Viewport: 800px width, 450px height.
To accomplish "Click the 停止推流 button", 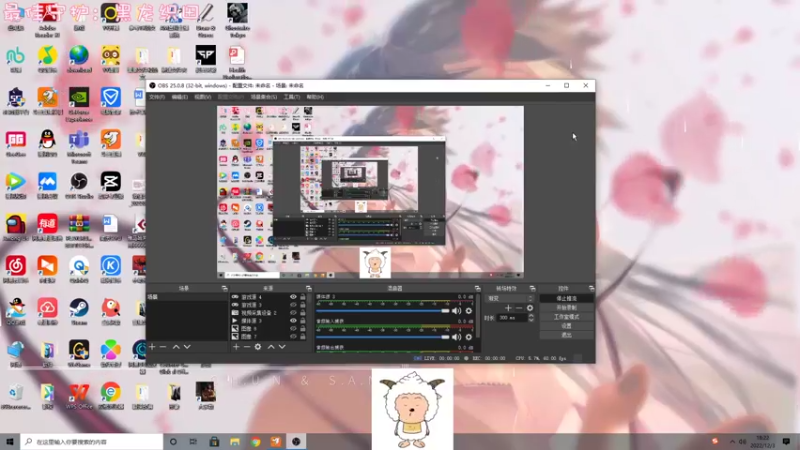I will pyautogui.click(x=566, y=298).
